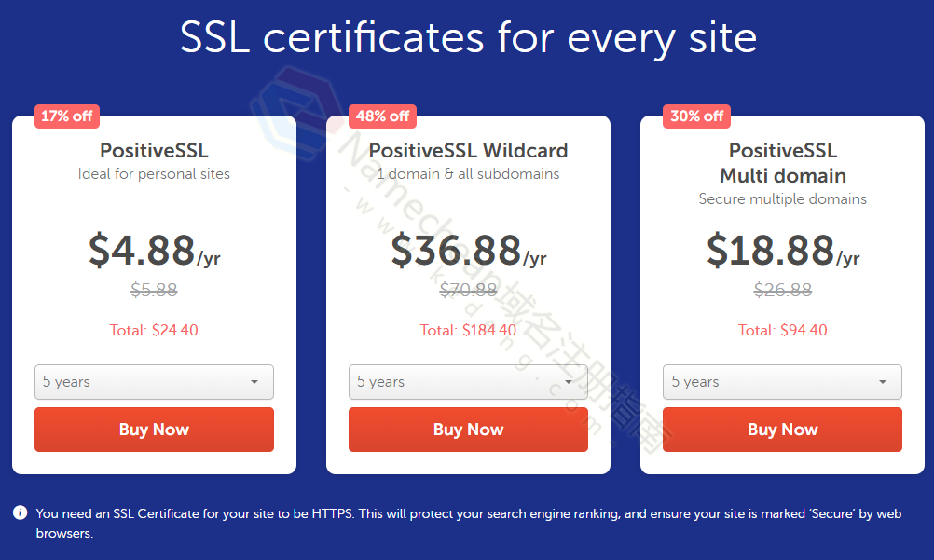934x560 pixels.
Task: Click the Total: $184.40 text
Action: tap(468, 330)
